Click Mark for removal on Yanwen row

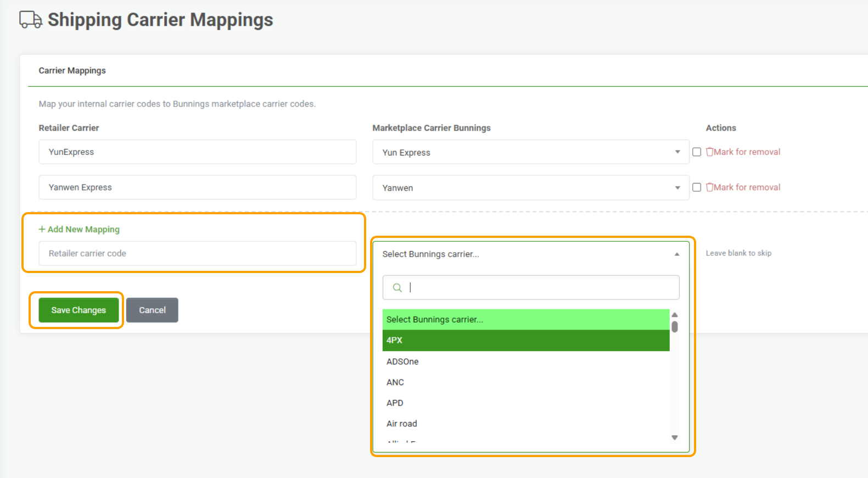click(747, 187)
